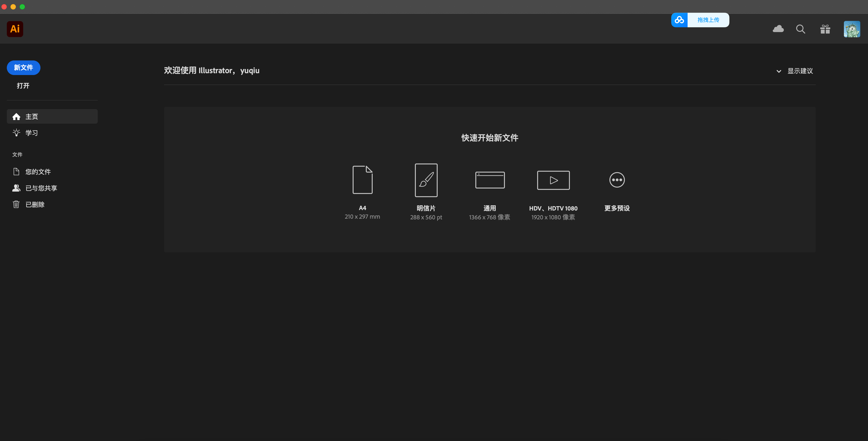The image size is (868, 441).
Task: Click the Adobe Illustrator app logo icon
Action: coord(15,29)
